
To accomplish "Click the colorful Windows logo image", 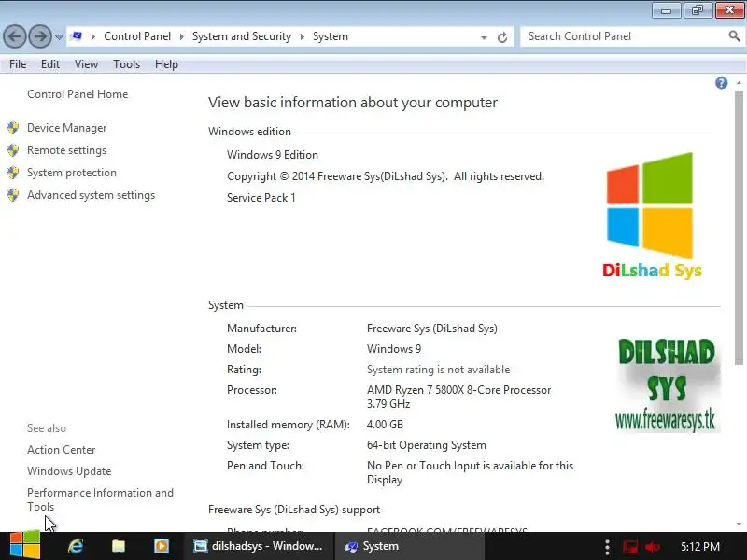I will (650, 205).
